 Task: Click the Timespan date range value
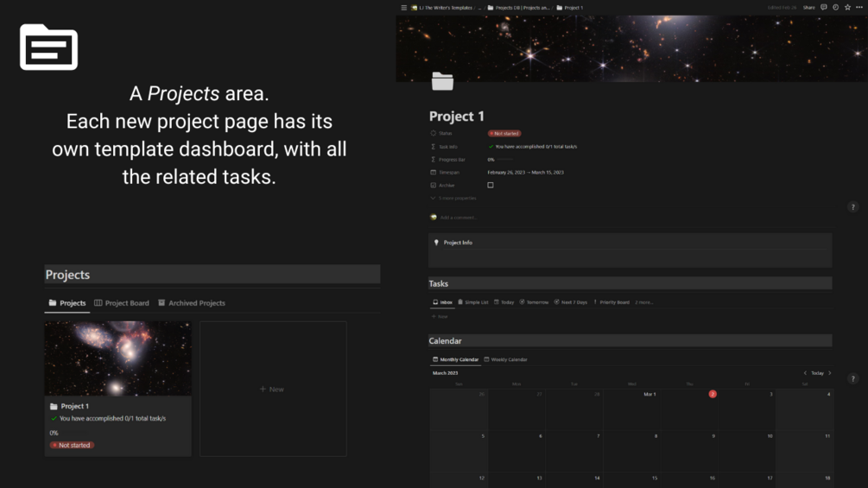tap(525, 172)
